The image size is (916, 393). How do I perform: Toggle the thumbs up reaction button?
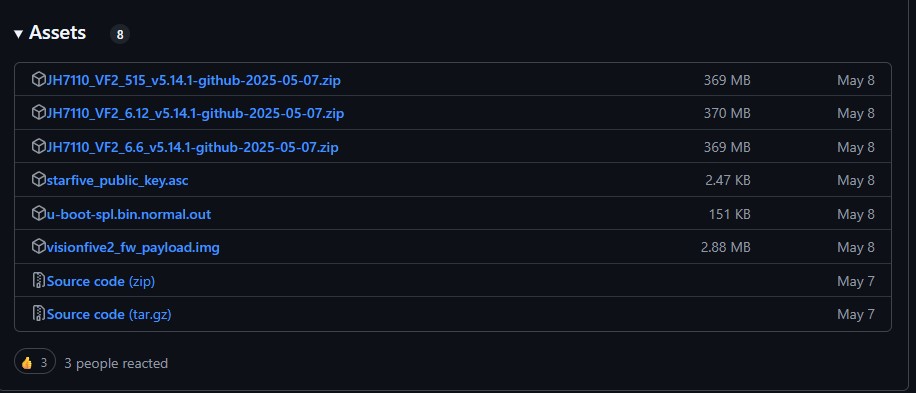click(x=34, y=363)
